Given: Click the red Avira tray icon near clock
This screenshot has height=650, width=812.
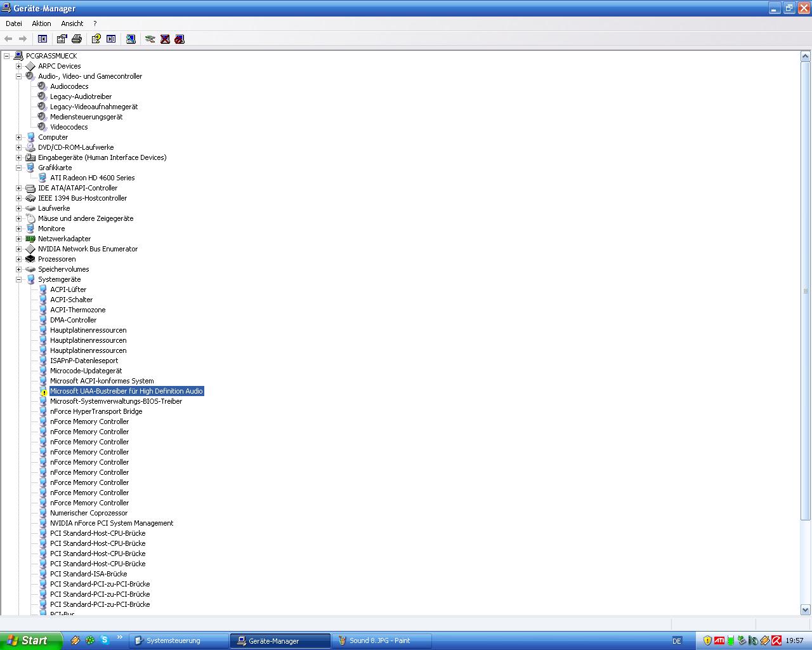Looking at the screenshot, I should tap(776, 640).
